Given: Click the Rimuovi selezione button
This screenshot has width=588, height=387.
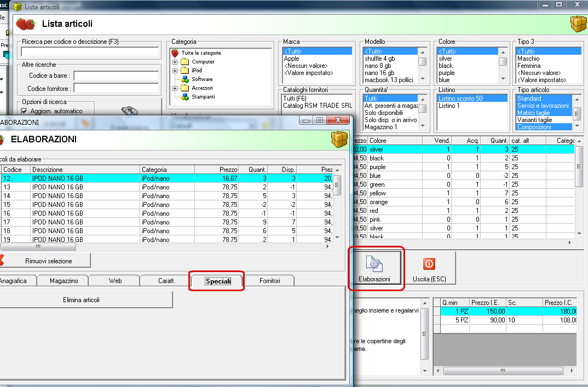Looking at the screenshot, I should click(46, 261).
